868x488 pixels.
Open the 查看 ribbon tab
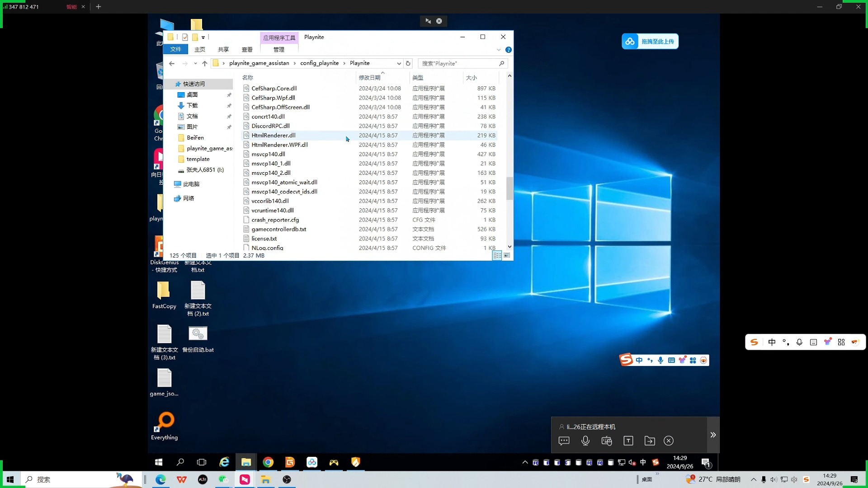pos(247,50)
